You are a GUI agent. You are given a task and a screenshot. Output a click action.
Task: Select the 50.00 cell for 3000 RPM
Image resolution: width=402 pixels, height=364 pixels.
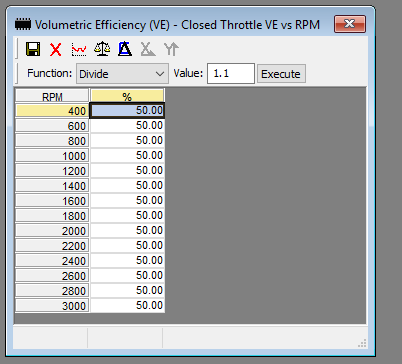127,306
